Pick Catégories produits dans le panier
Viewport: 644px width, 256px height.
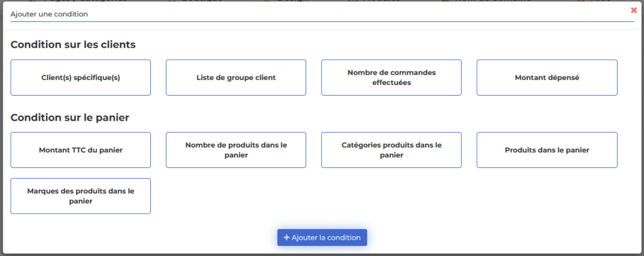[391, 150]
